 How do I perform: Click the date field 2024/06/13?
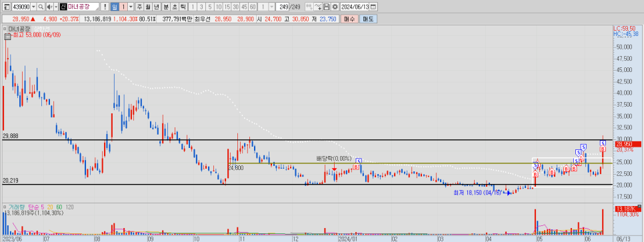[x=355, y=7]
